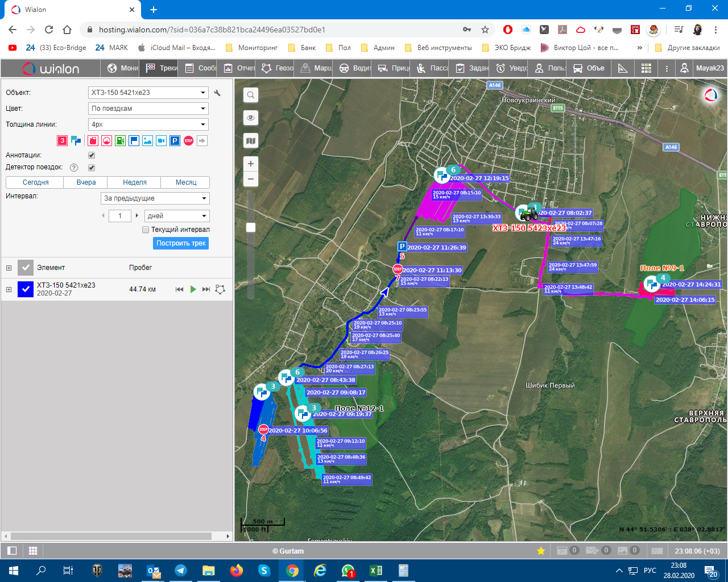Toggle the parking marker icon

(175, 140)
